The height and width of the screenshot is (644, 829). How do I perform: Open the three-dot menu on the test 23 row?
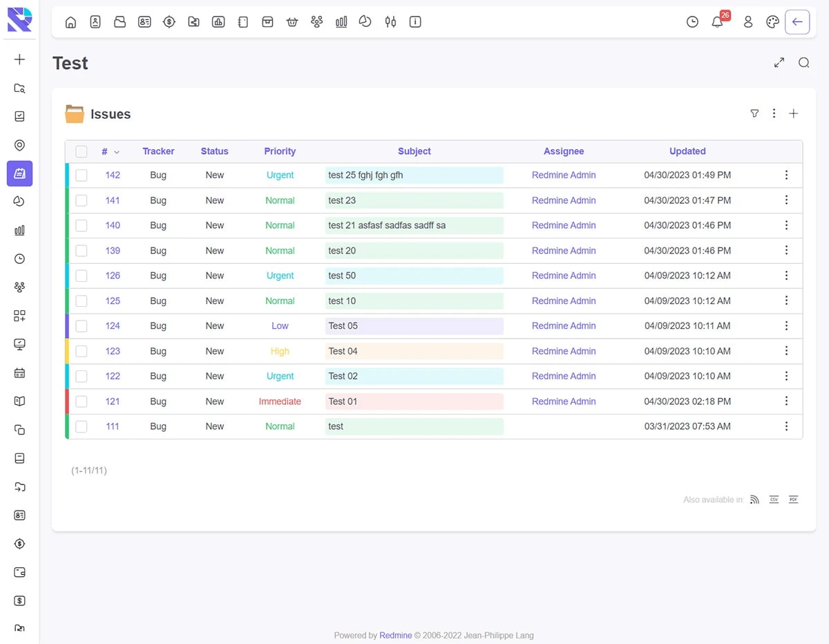tap(786, 200)
